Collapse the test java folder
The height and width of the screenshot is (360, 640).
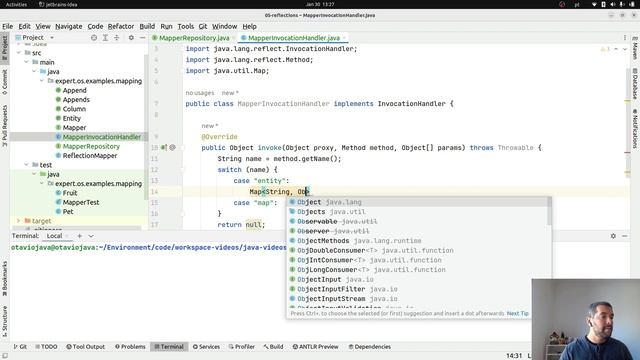(x=34, y=174)
